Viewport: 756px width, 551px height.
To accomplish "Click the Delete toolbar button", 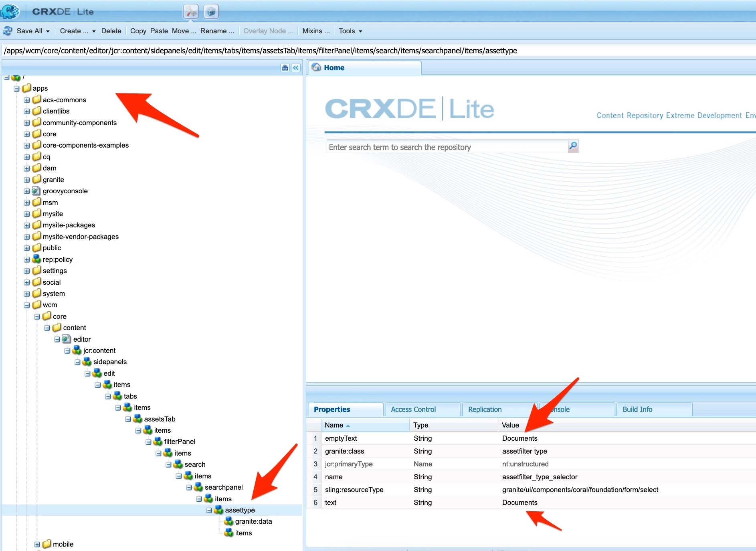I will click(111, 31).
